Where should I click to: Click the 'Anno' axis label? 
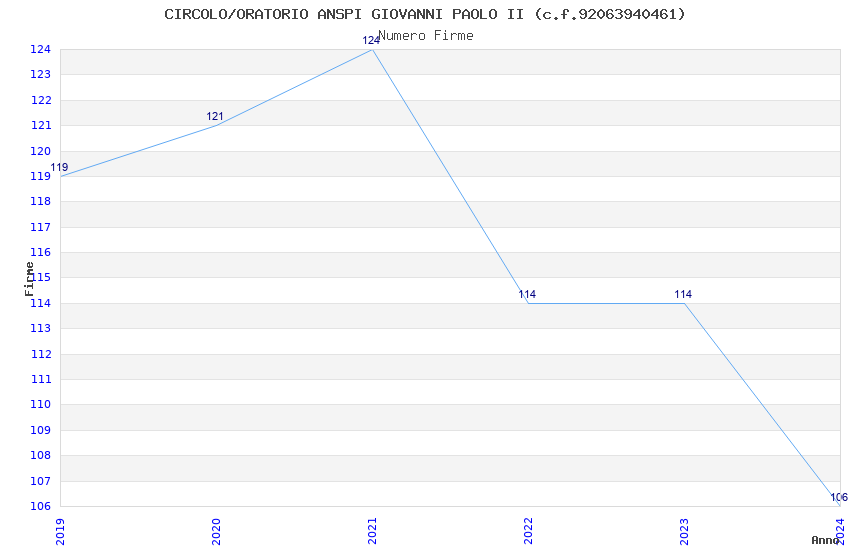point(825,540)
